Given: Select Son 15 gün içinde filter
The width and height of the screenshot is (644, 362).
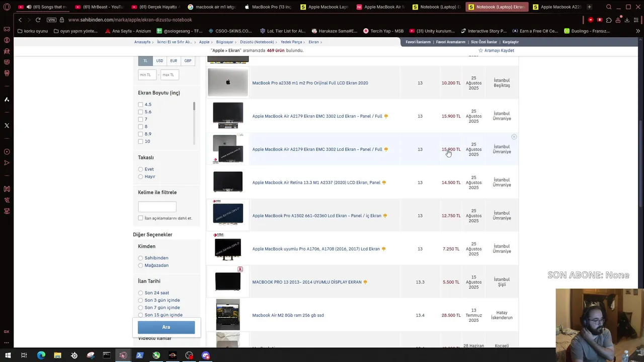Looking at the screenshot, I should tap(140, 315).
